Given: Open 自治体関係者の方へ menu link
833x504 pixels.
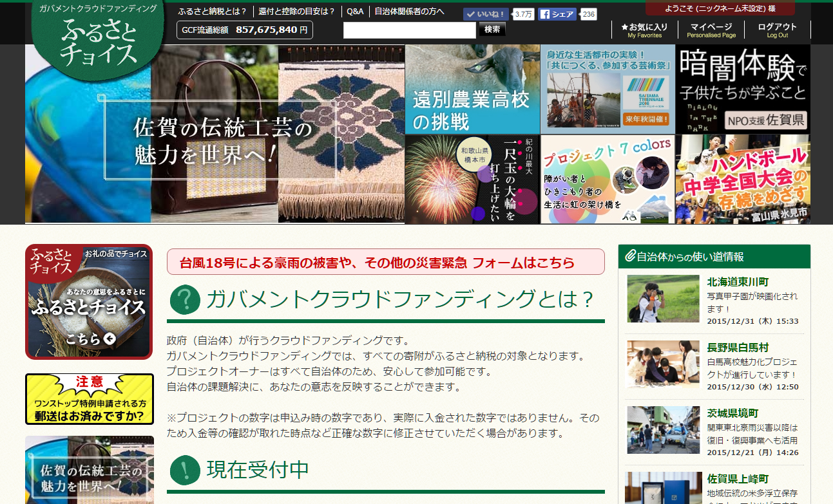Looking at the screenshot, I should [x=410, y=11].
